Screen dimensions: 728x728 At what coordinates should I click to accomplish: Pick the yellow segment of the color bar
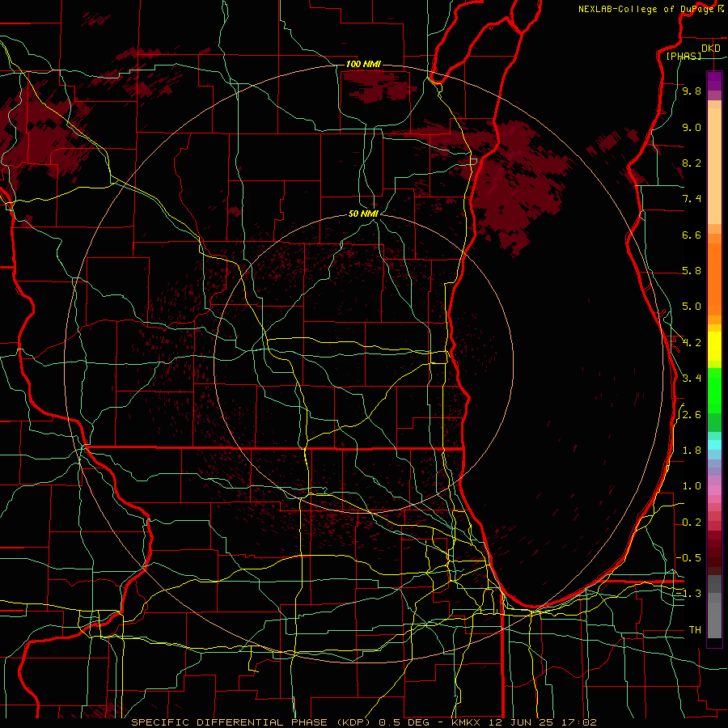(x=714, y=346)
